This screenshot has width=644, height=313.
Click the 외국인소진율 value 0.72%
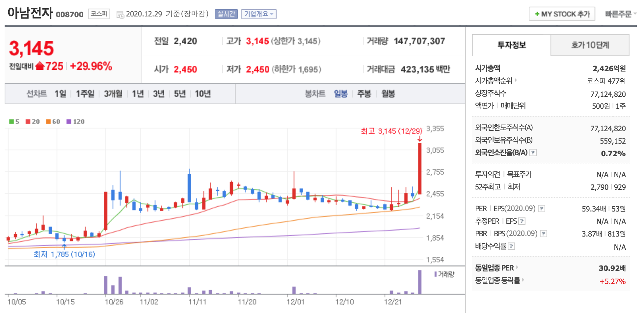tap(613, 154)
